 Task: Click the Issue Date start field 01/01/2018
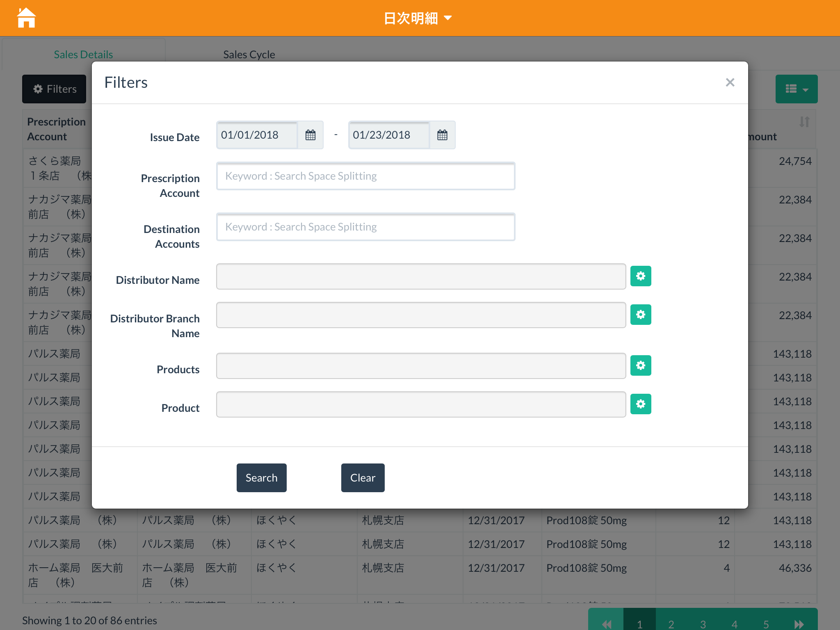[x=257, y=135]
